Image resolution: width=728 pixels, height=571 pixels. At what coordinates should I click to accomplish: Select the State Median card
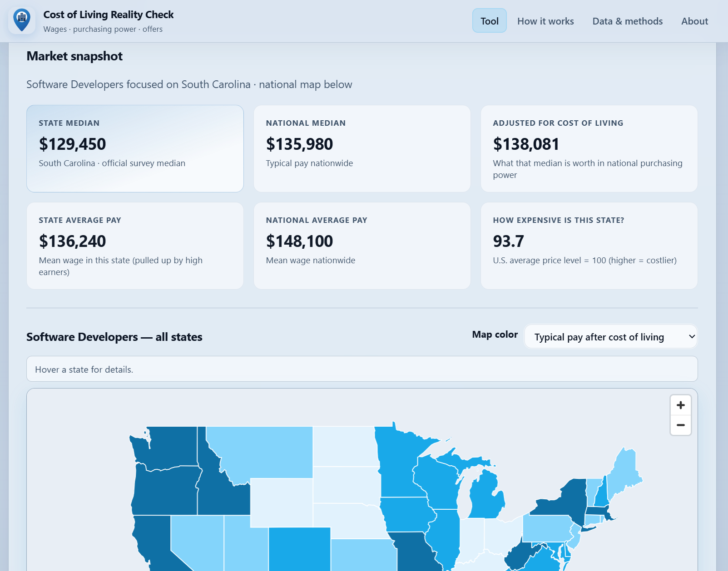point(135,148)
